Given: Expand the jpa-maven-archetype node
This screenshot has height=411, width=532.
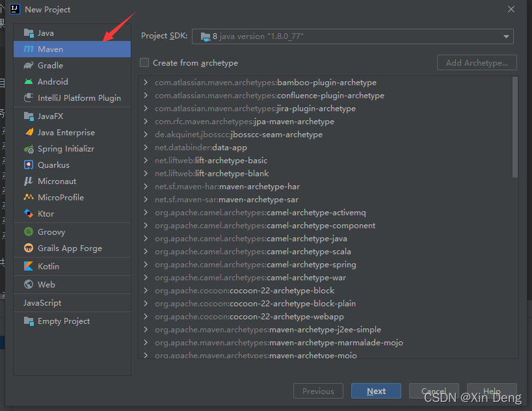Looking at the screenshot, I should coord(146,122).
